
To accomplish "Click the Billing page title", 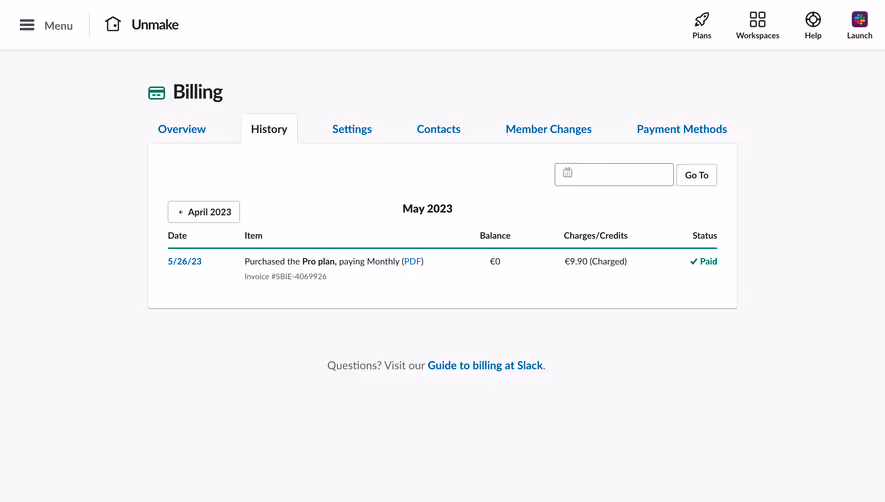I will tap(198, 92).
